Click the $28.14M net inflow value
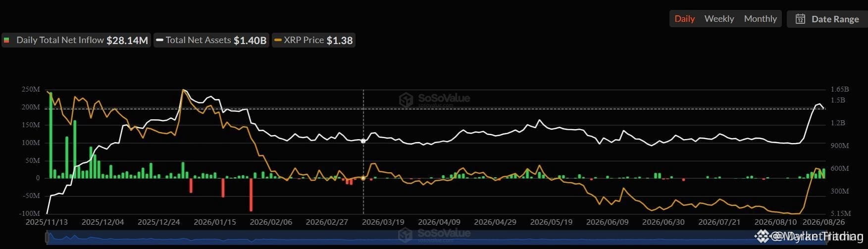 [x=127, y=41]
